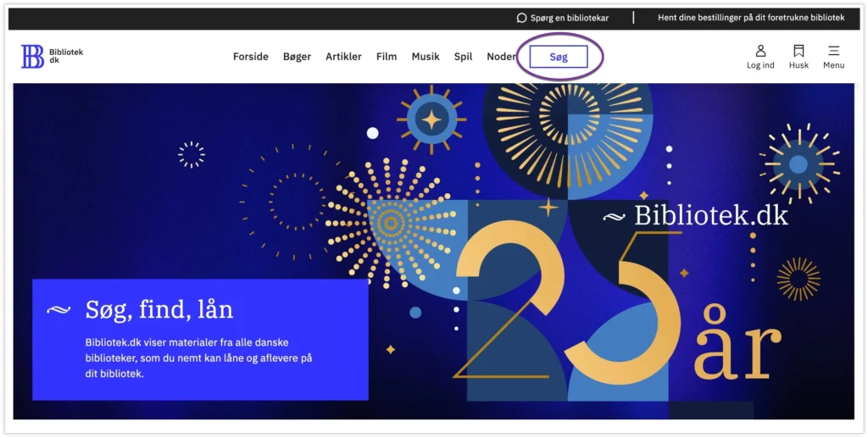
Task: Click the Søg search button
Action: point(559,57)
